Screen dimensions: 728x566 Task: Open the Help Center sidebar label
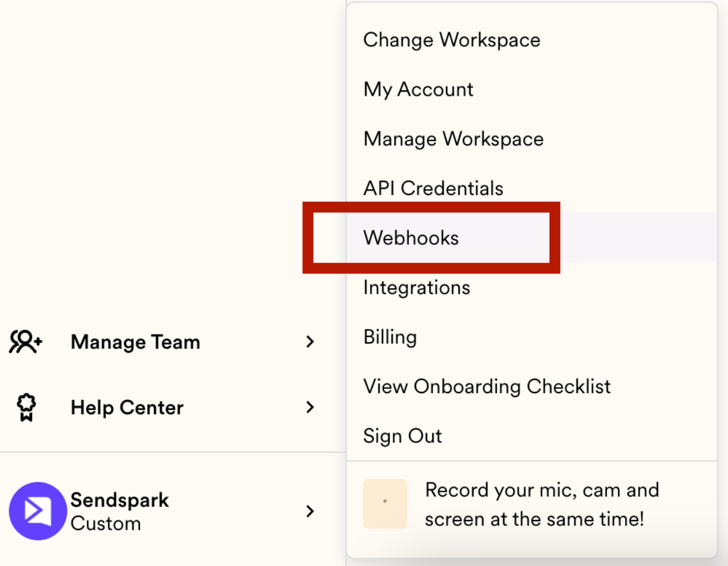tap(127, 408)
